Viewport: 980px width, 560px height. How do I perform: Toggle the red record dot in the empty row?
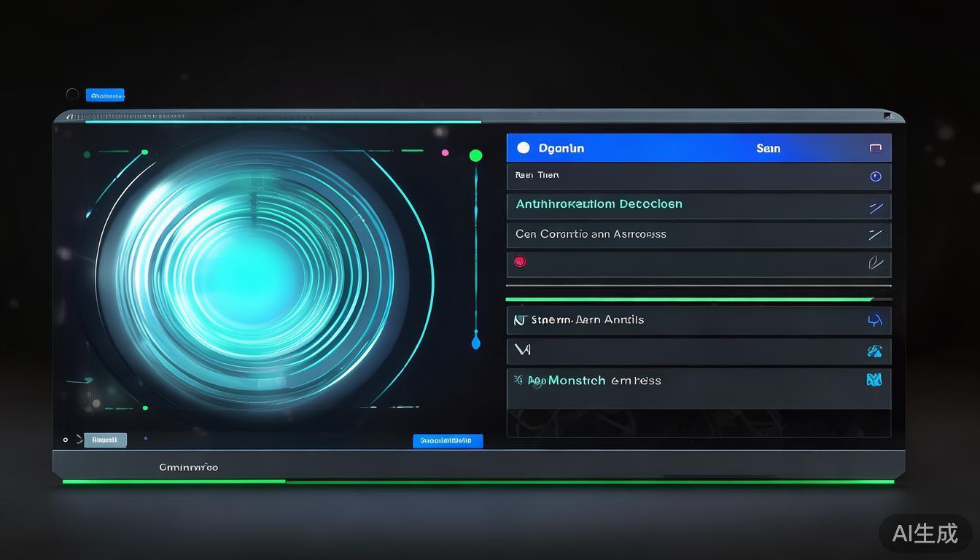coord(520,262)
